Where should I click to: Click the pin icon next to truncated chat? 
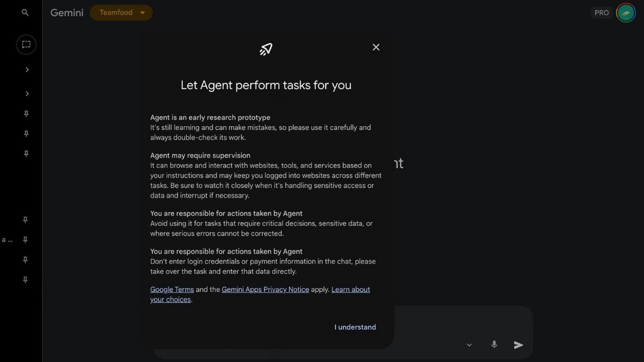point(25,239)
